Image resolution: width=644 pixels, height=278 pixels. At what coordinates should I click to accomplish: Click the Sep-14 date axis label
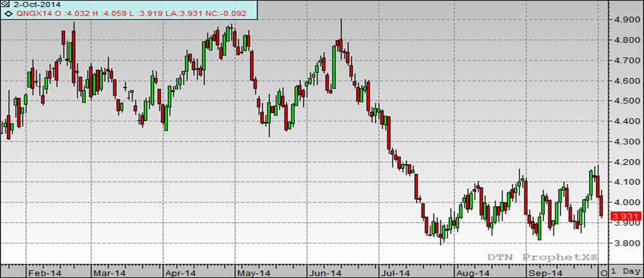545,272
